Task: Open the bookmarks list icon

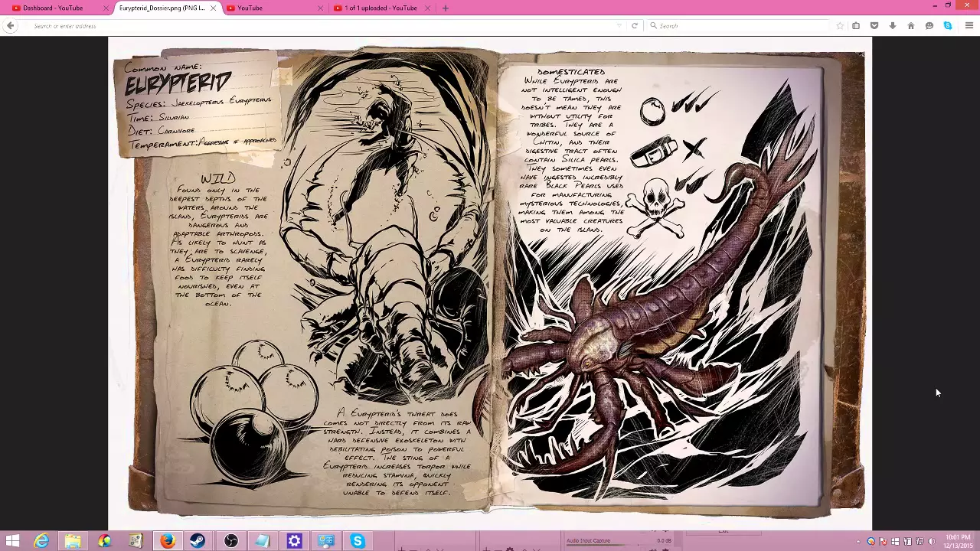Action: click(856, 25)
